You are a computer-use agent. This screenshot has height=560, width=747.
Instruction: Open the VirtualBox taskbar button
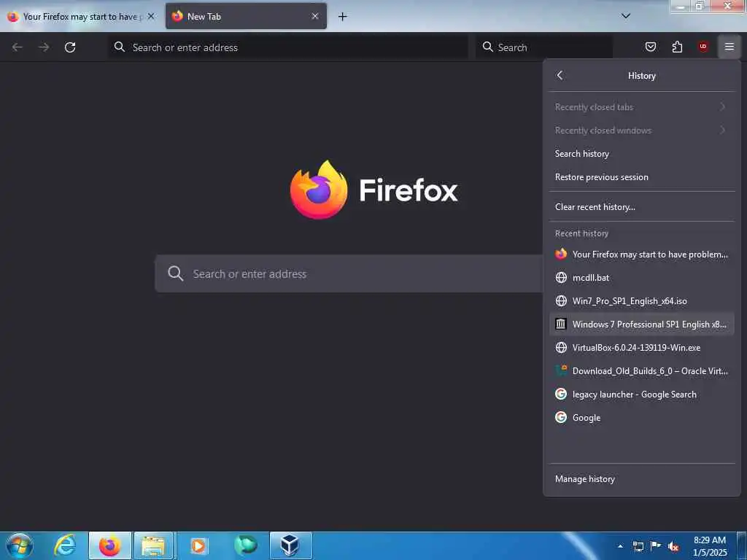pyautogui.click(x=290, y=545)
